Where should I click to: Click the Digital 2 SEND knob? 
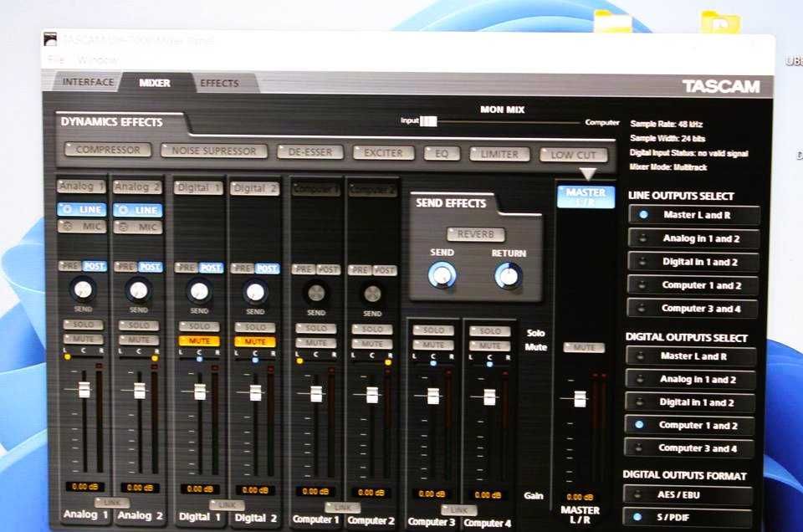(x=255, y=293)
